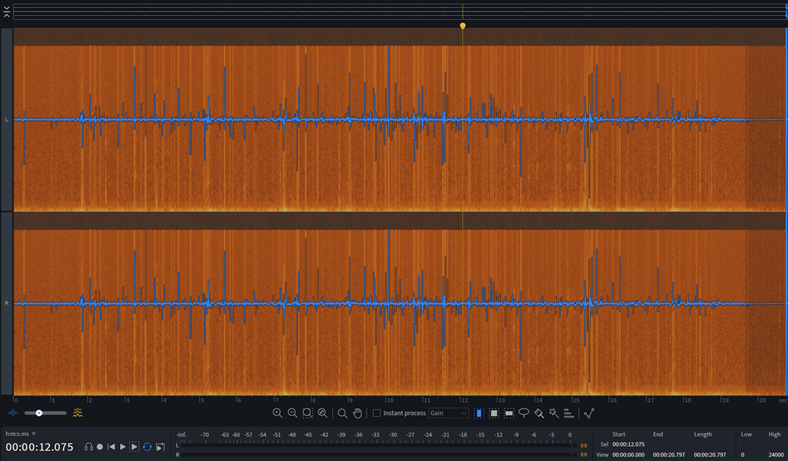Open the Gain instant process dropdown
The height and width of the screenshot is (461, 788).
(x=449, y=413)
